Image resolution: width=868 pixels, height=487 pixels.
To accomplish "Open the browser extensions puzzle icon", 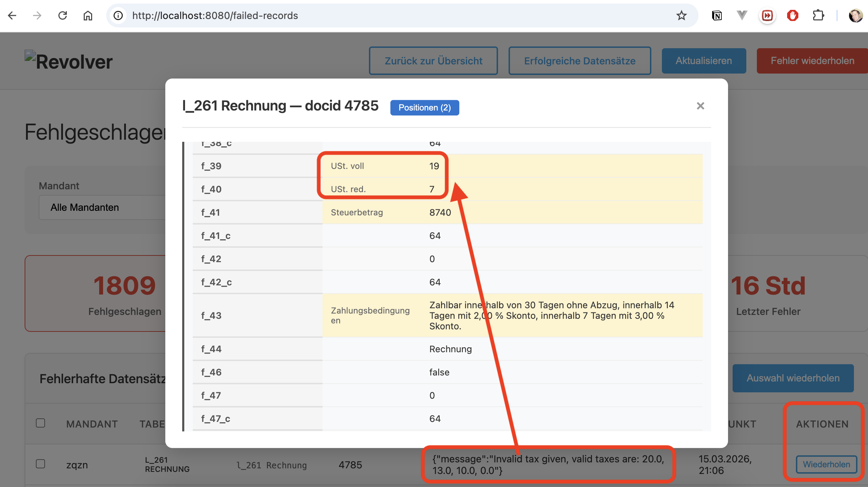I will (x=818, y=15).
